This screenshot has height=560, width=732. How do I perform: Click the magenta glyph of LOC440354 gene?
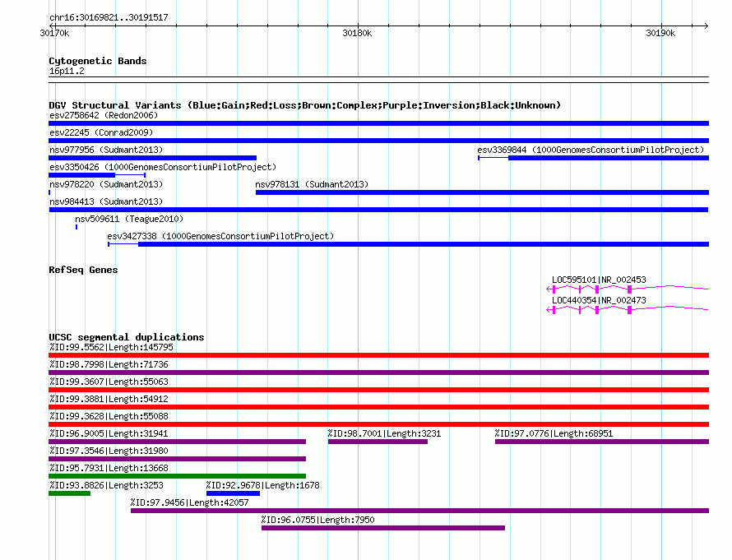[628, 310]
